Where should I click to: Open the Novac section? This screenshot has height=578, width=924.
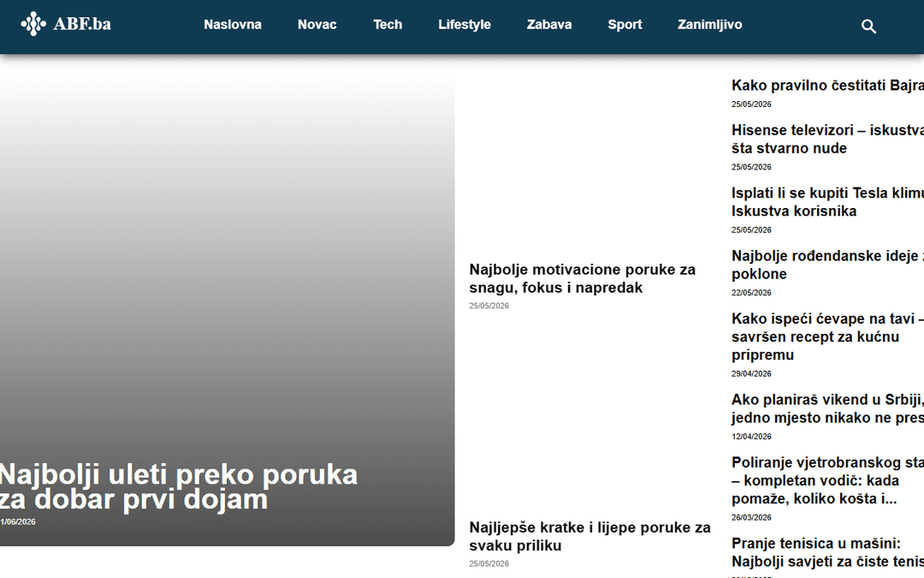pyautogui.click(x=317, y=25)
